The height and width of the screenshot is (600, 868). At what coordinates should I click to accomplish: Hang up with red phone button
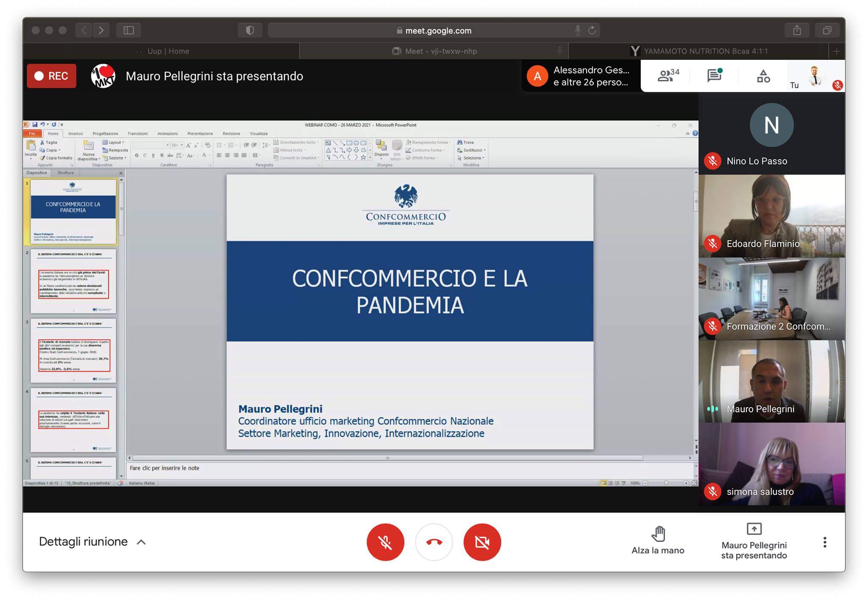[434, 542]
